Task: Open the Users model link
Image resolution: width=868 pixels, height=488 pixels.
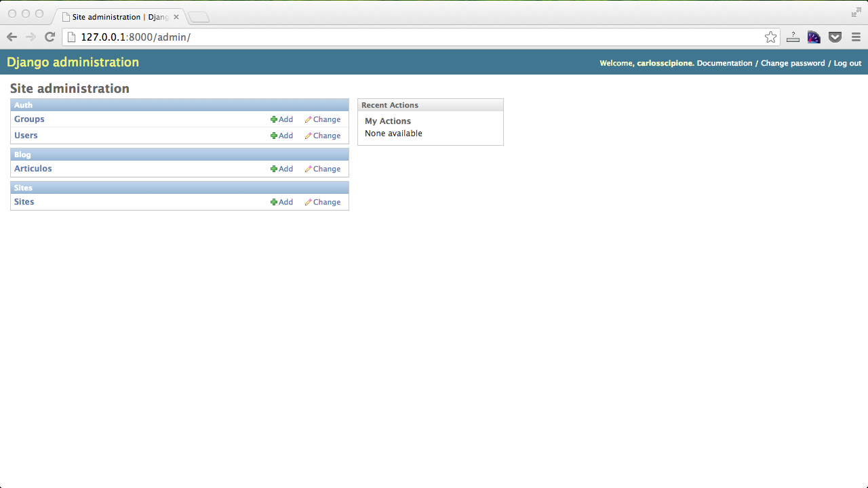Action: (26, 136)
